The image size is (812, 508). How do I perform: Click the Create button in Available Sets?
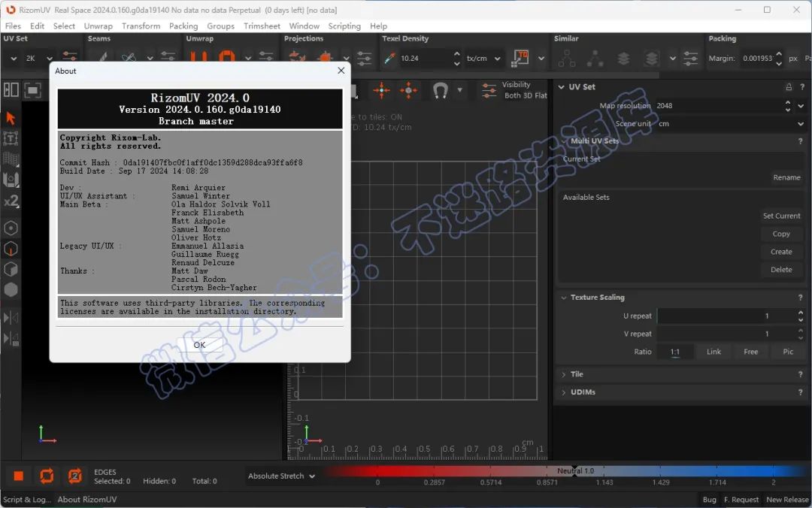click(781, 252)
